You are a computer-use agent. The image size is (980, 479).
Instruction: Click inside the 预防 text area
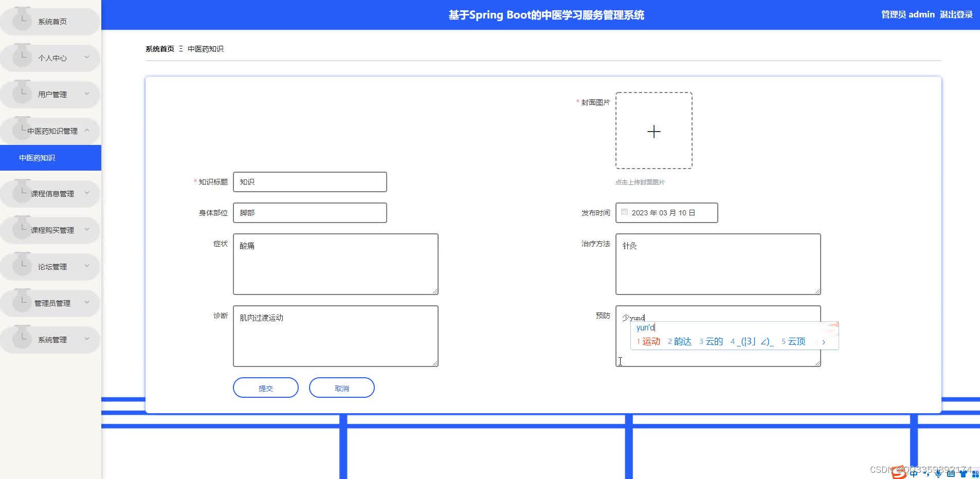[x=718, y=336]
